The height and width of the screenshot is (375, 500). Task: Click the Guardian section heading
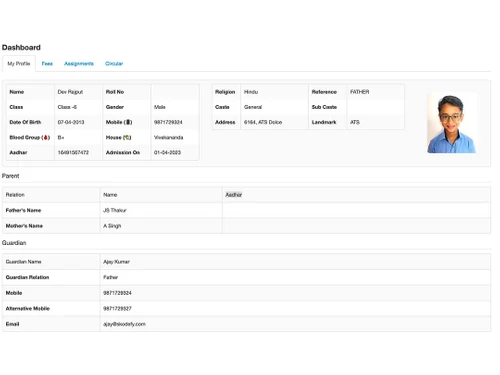point(14,243)
